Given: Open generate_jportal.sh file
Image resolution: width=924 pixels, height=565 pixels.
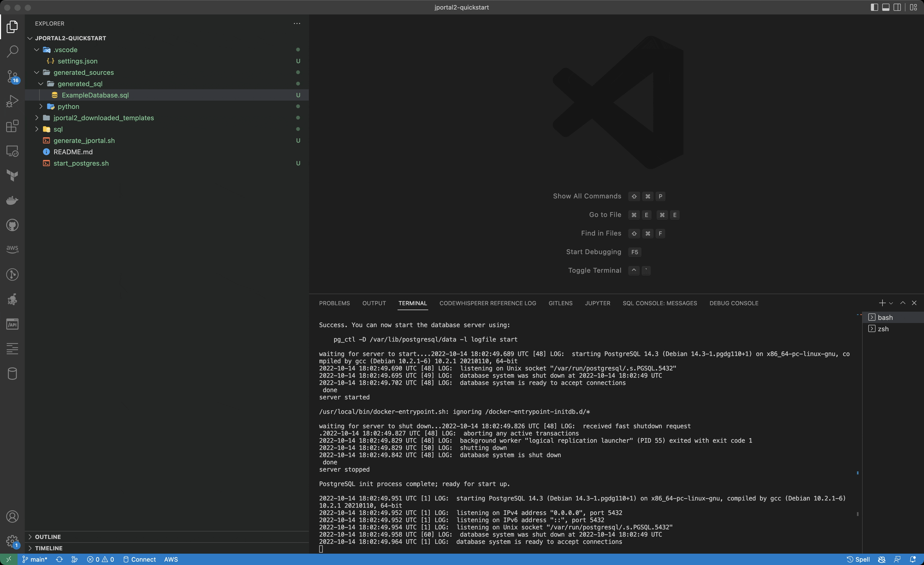Looking at the screenshot, I should coord(167,140).
